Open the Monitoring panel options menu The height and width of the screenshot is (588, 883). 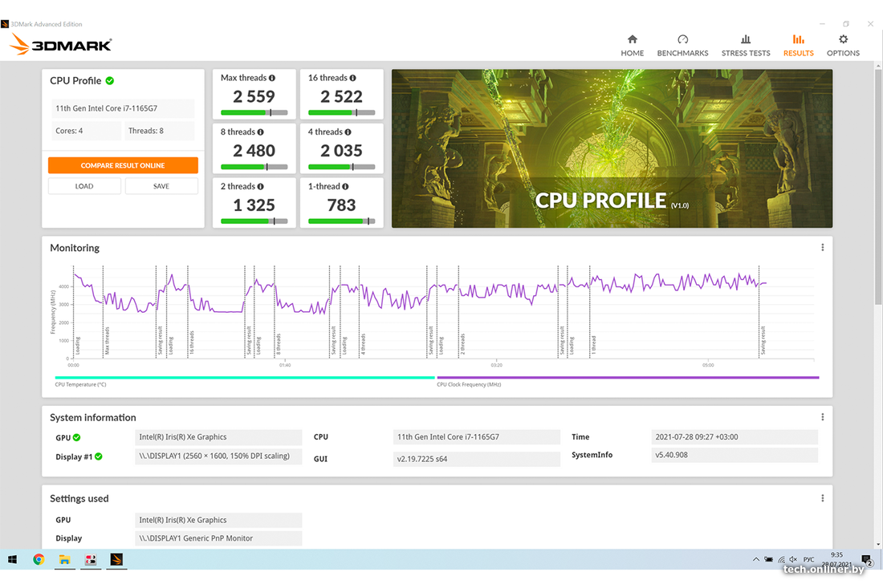pyautogui.click(x=822, y=248)
